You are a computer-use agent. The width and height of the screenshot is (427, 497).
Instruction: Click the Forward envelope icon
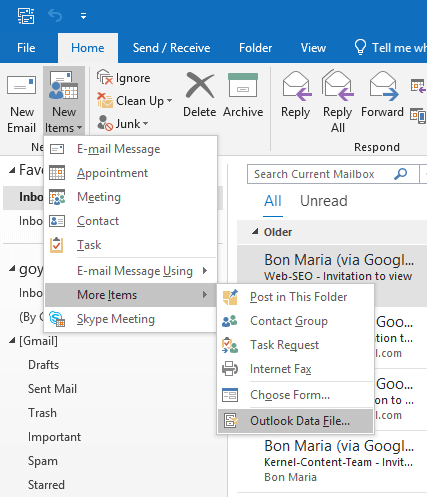pos(384,86)
